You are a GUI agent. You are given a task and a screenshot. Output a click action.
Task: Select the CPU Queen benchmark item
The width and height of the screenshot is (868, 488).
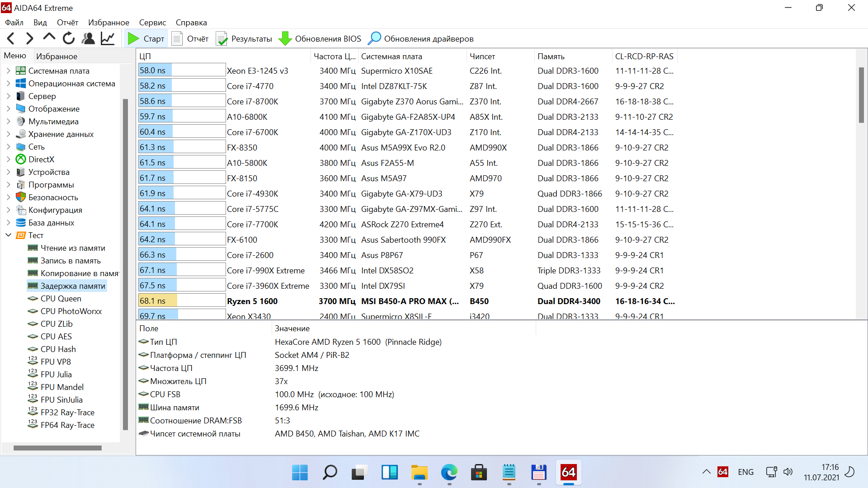(61, 299)
